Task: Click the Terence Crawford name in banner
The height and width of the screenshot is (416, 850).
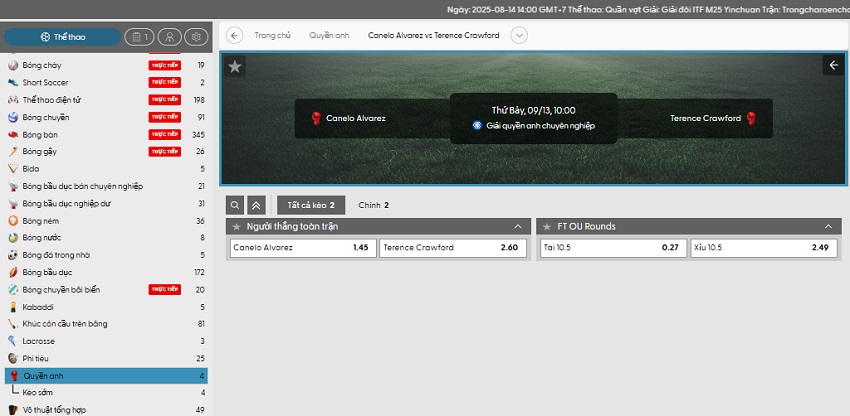Action: click(705, 118)
